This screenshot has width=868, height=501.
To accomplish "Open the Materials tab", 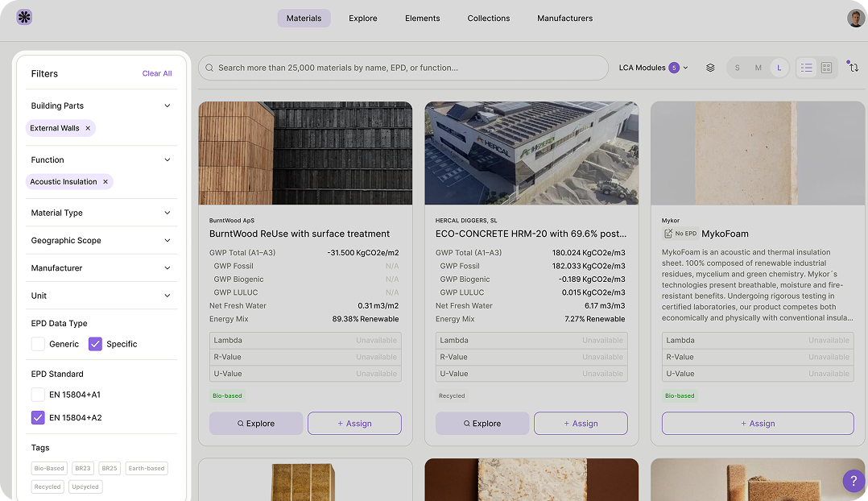I will pyautogui.click(x=304, y=19).
